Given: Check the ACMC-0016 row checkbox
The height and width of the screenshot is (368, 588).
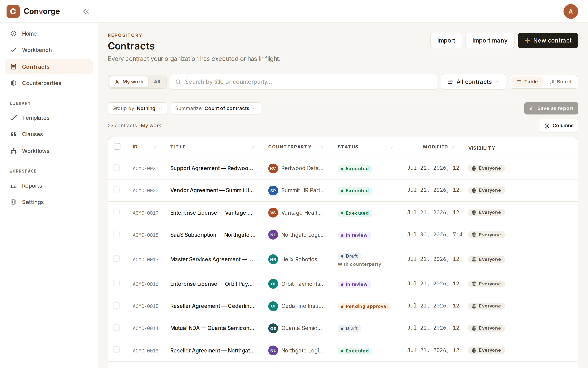Looking at the screenshot, I should click(x=116, y=283).
